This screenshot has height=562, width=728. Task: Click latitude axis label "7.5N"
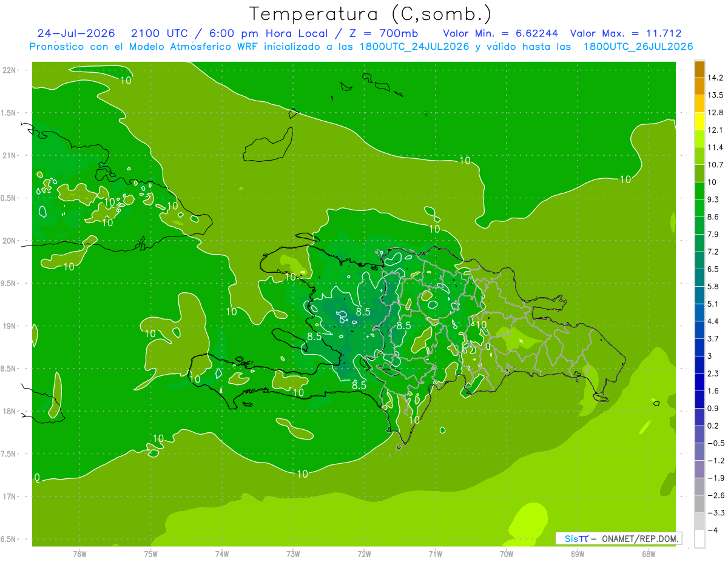(10, 454)
